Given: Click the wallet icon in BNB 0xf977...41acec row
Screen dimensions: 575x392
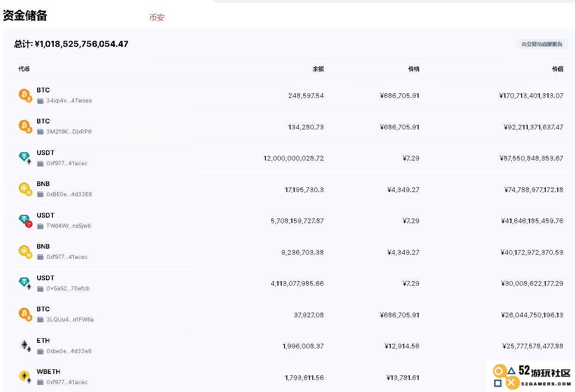Looking at the screenshot, I should coord(40,257).
